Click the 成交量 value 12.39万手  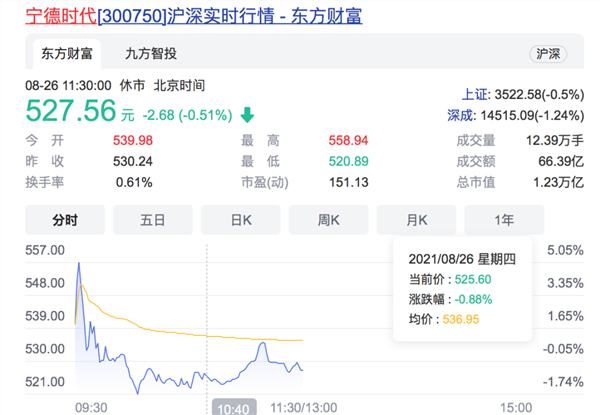click(555, 140)
